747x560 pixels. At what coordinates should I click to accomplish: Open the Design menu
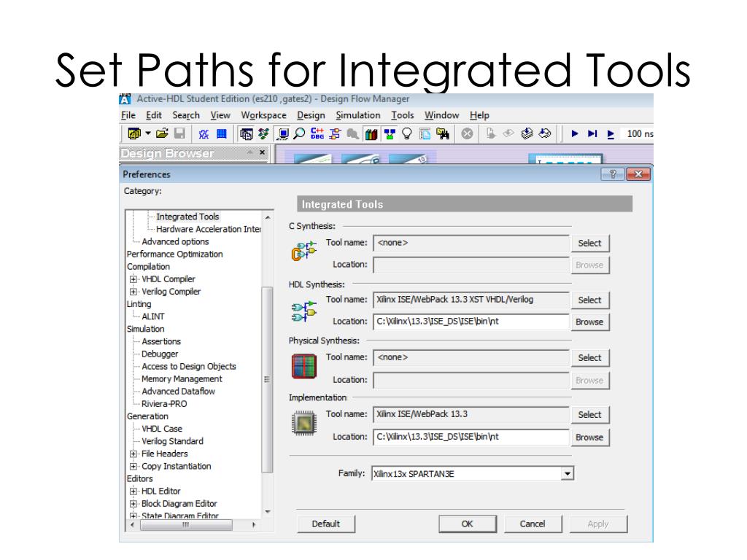pyautogui.click(x=311, y=115)
